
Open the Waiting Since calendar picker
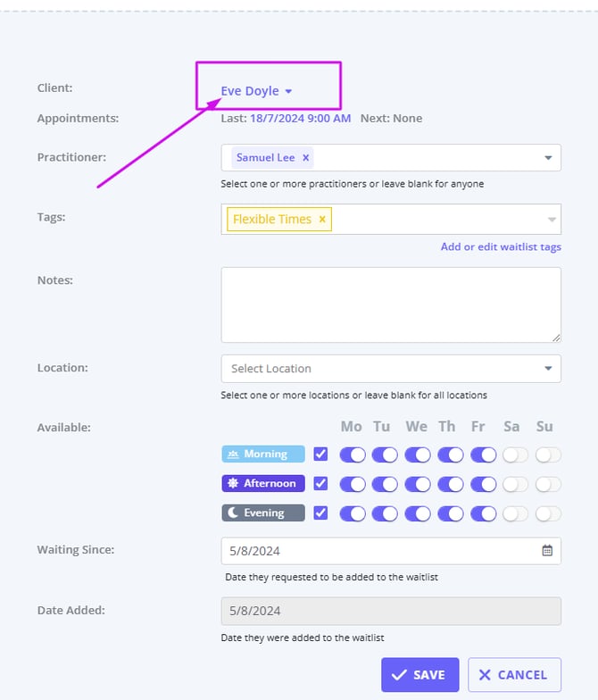pyautogui.click(x=547, y=551)
